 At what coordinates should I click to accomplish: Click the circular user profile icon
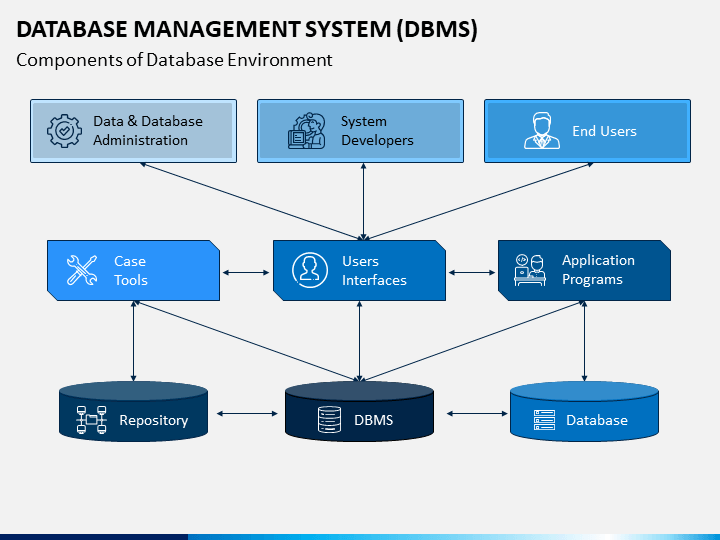[x=309, y=270]
